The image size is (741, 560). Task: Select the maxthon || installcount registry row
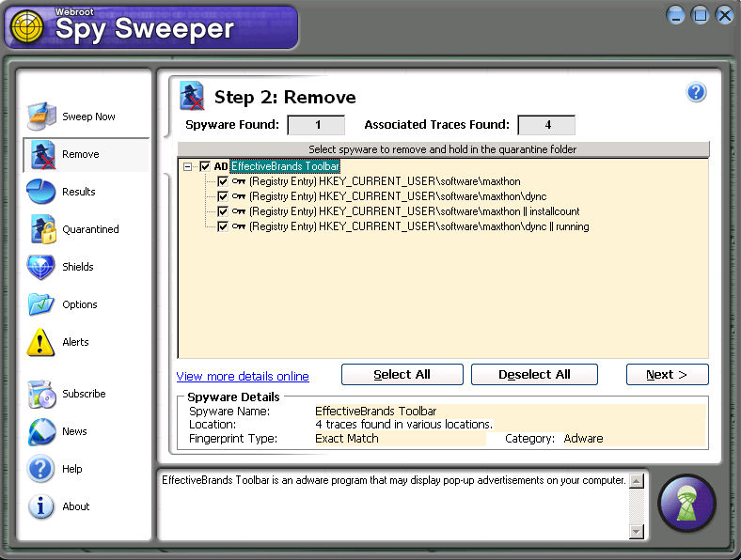click(x=415, y=211)
